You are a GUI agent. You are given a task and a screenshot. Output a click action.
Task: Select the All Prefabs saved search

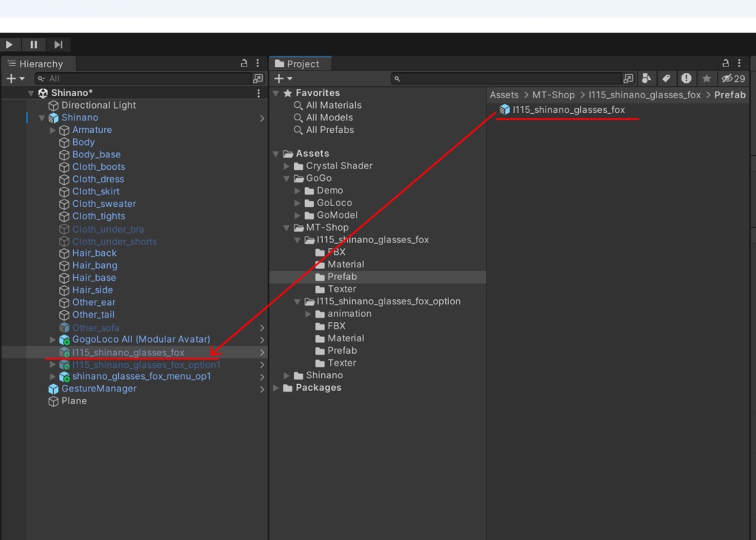click(329, 130)
